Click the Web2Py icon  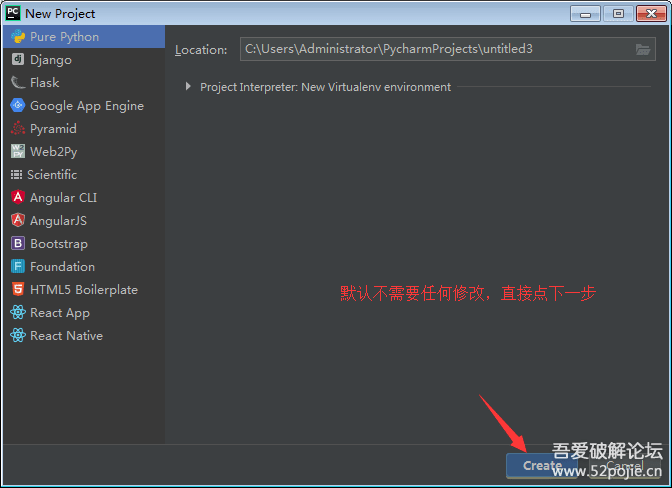coord(18,151)
